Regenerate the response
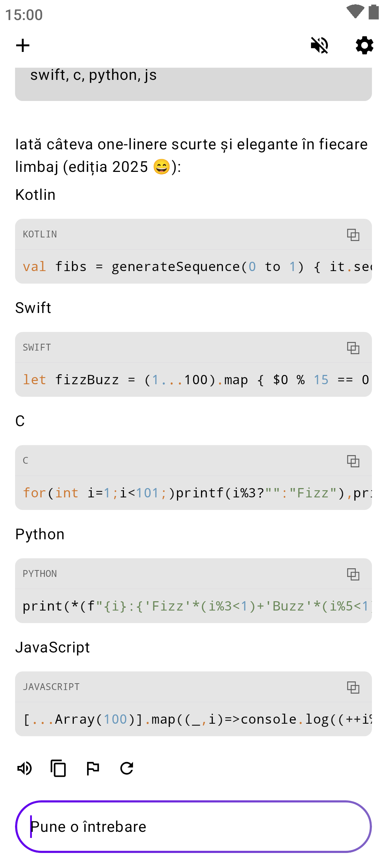Screen dimensions: 387x868 pos(127,768)
